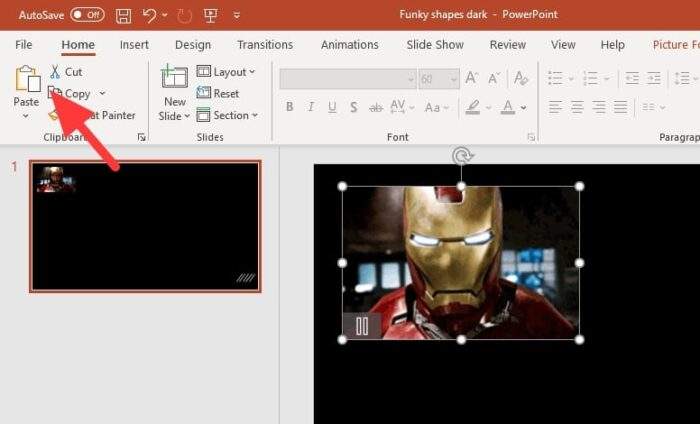
Task: Click Increase Font Size icon
Action: point(471,79)
